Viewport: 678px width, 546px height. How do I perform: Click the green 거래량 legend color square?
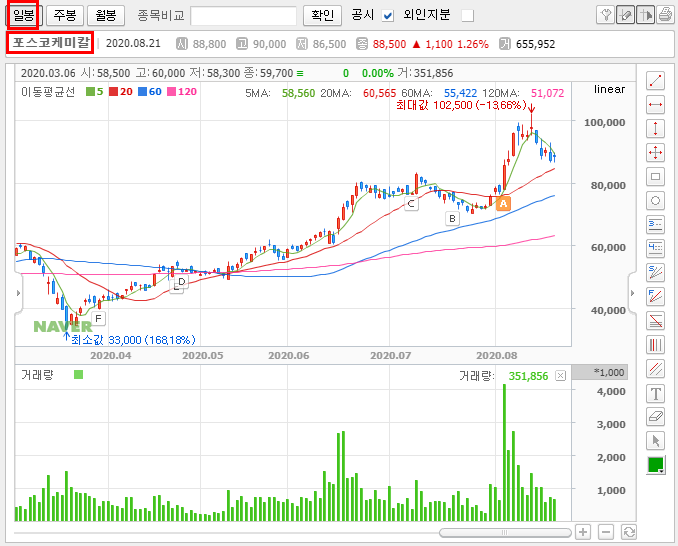(x=78, y=374)
